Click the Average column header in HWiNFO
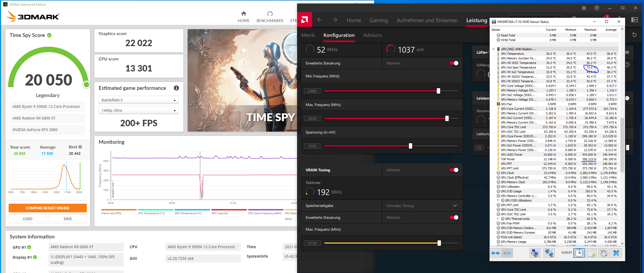 608,30
